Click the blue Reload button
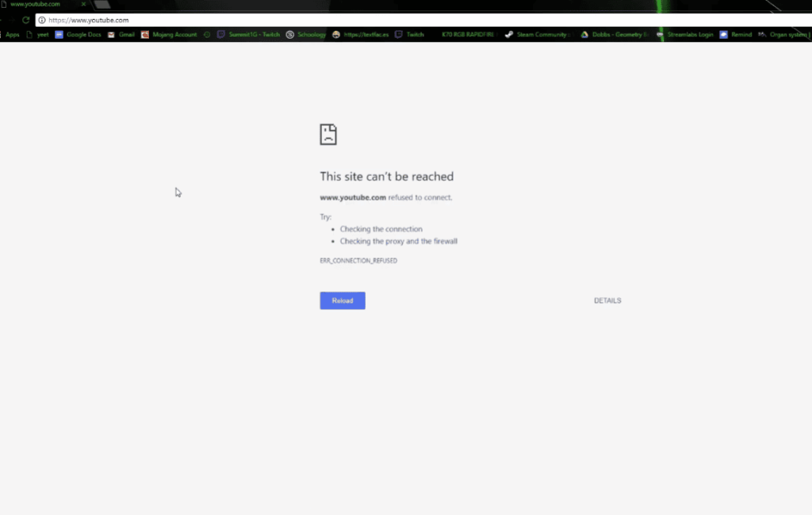Screen dimensions: 812x515 coord(342,300)
